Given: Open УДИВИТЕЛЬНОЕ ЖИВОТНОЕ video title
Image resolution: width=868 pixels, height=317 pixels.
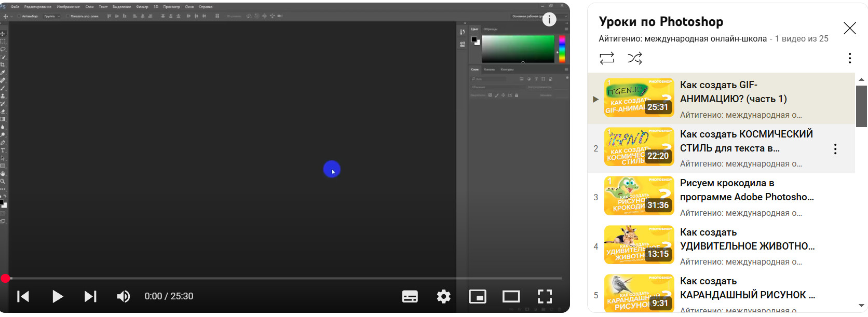Looking at the screenshot, I should 748,239.
